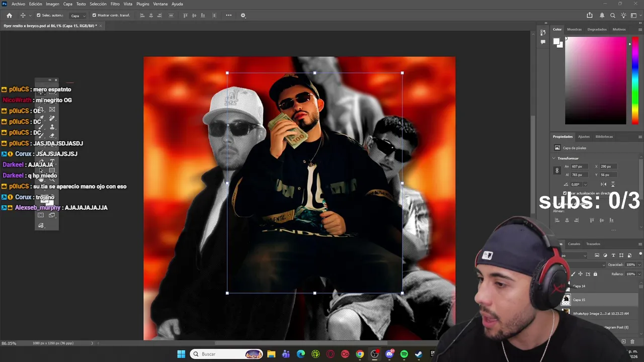Click the flip horizontal icon
Viewport: 644px width, 362px height.
pos(603,185)
